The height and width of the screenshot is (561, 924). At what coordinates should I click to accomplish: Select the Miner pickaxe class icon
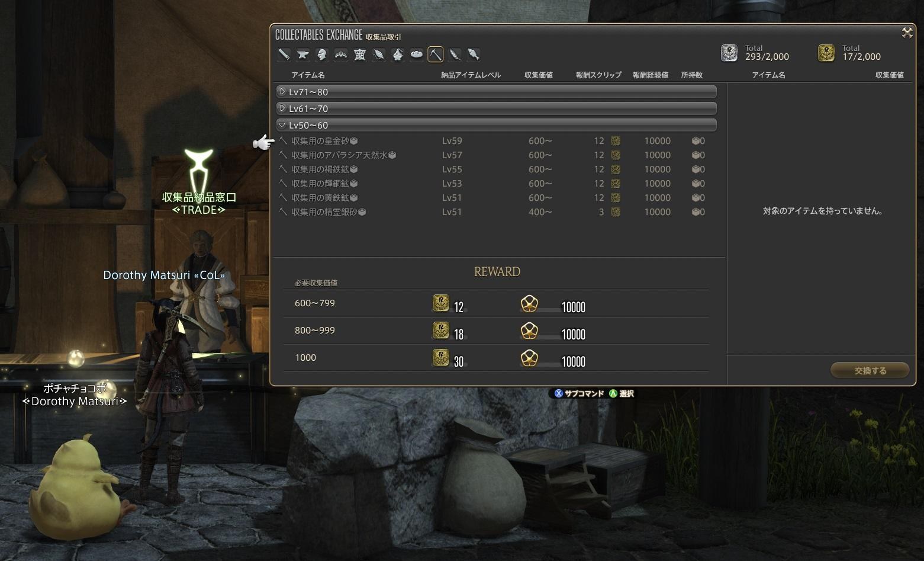click(x=436, y=55)
